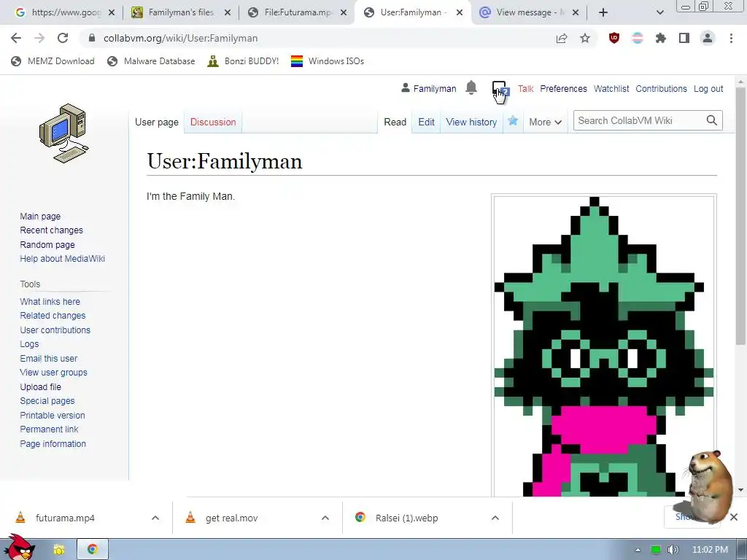Expand the tab search dropdown

tap(659, 12)
